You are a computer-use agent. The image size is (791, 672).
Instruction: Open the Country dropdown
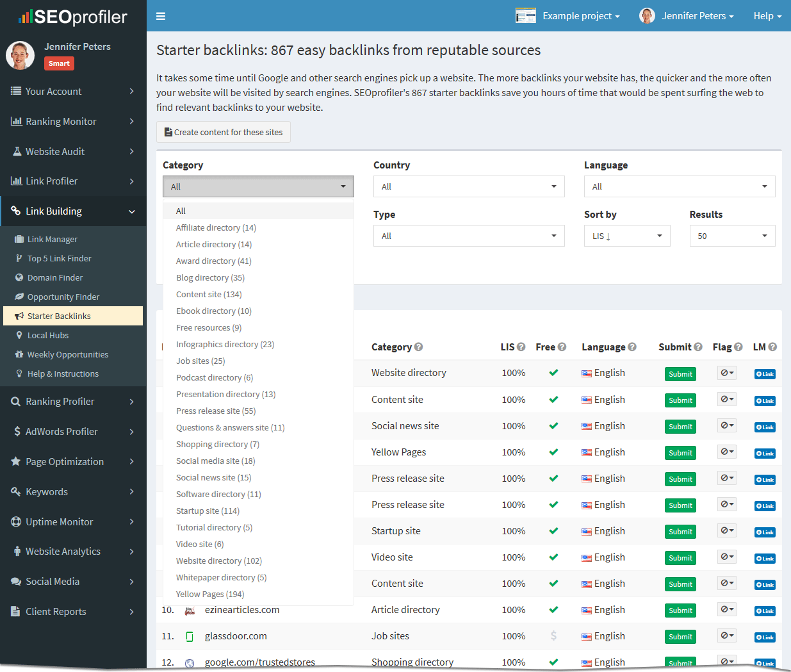click(x=469, y=186)
